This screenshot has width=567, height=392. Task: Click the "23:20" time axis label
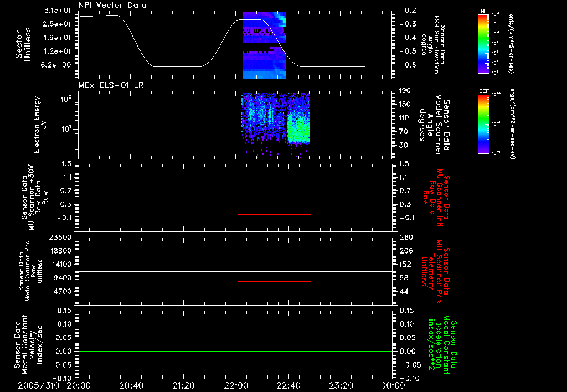coord(341,385)
